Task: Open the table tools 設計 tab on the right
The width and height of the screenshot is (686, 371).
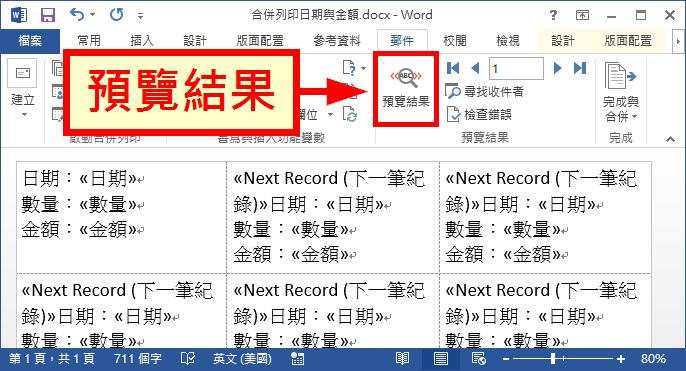Action: 563,41
